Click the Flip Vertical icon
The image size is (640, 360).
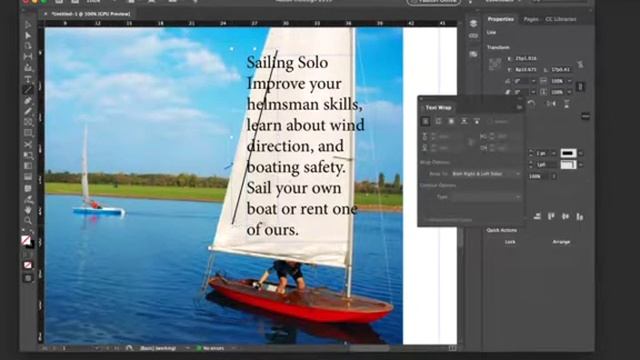coord(567,104)
